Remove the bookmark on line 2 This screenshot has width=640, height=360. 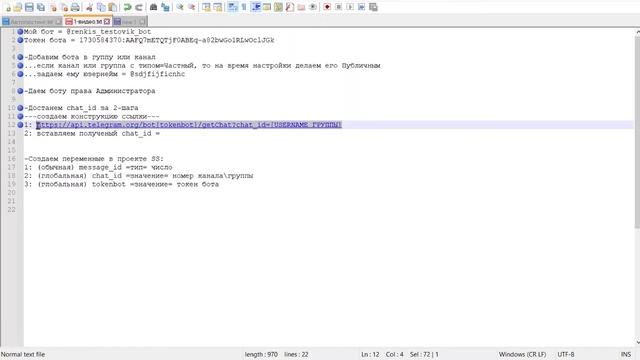pyautogui.click(x=20, y=40)
